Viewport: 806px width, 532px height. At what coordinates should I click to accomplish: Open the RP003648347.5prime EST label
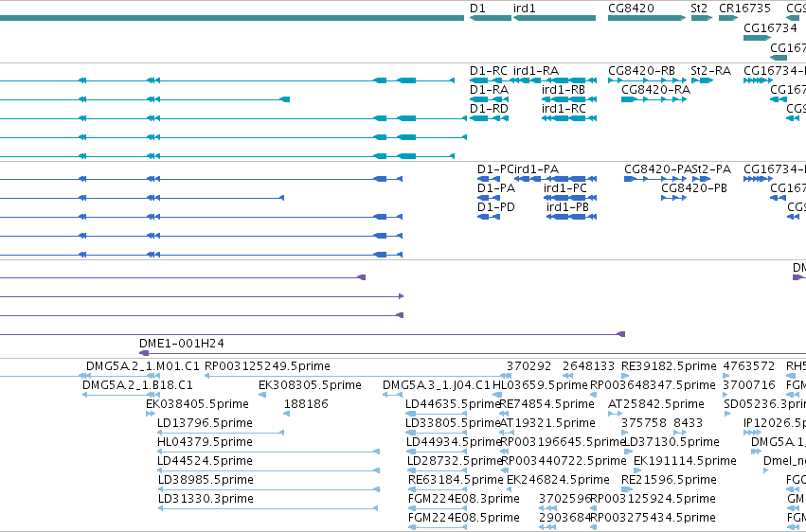click(653, 385)
